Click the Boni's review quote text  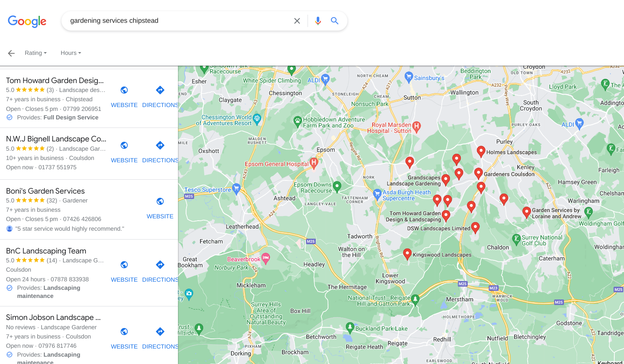pos(70,229)
